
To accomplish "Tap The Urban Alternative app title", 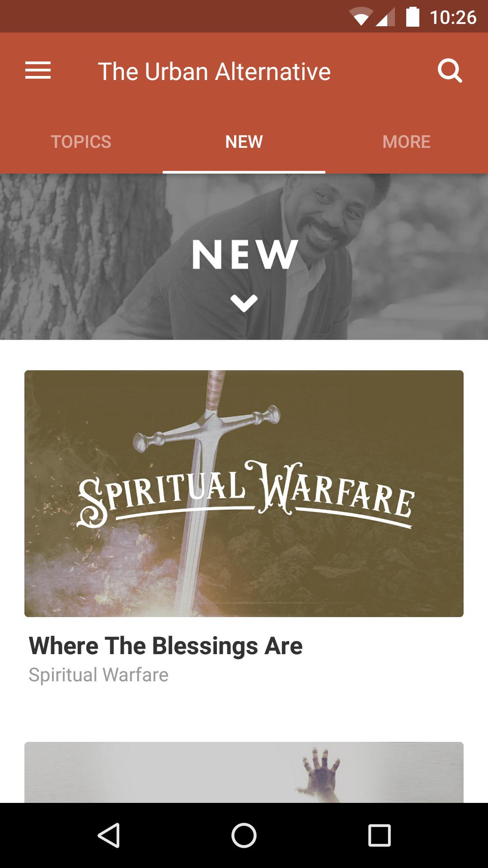I will click(214, 71).
